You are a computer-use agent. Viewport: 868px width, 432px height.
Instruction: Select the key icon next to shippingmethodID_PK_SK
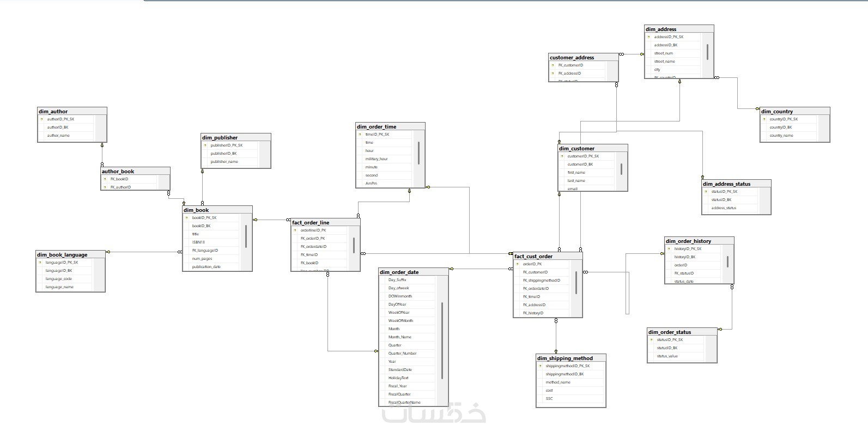tap(540, 366)
